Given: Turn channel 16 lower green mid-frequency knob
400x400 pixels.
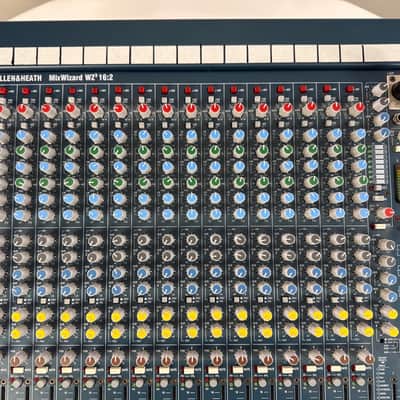Looking at the screenshot, I should click(360, 181).
